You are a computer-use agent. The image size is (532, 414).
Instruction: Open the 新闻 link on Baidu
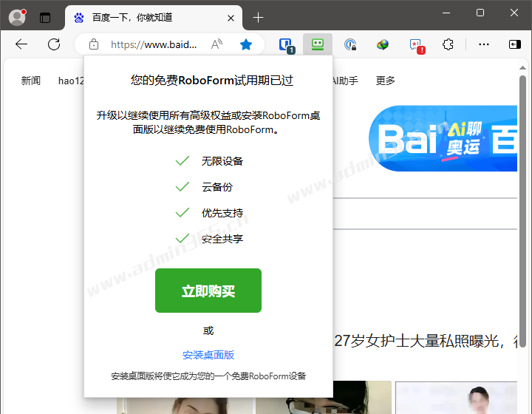(x=31, y=81)
